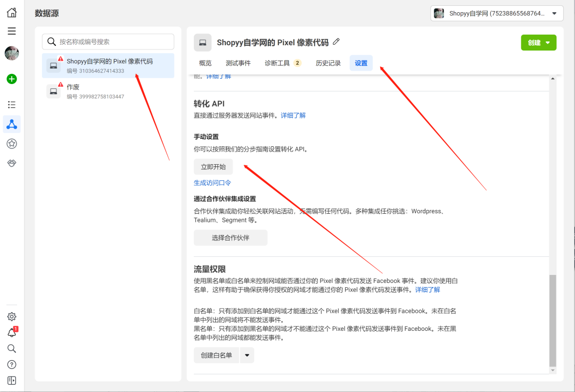575x392 pixels.
Task: Switch to the 概览 tab
Action: (205, 63)
